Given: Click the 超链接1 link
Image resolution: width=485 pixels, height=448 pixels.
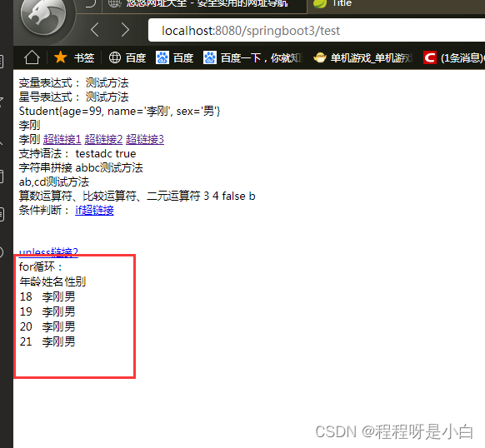Looking at the screenshot, I should tap(62, 139).
